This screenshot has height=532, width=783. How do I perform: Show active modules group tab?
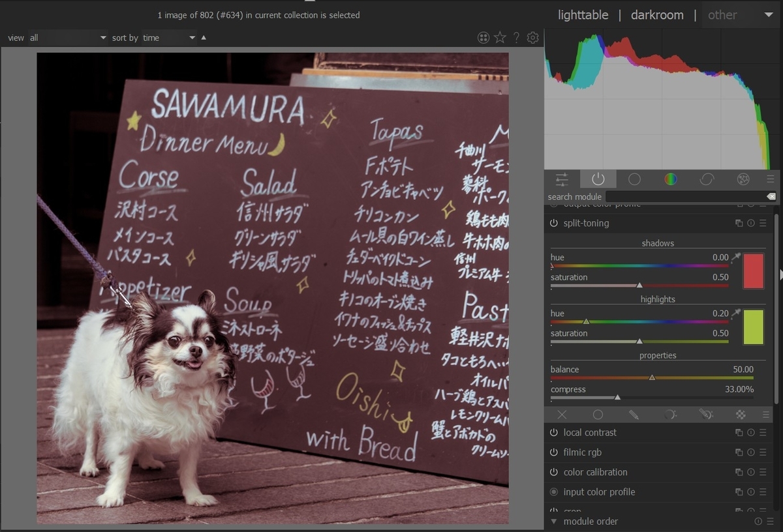click(x=598, y=179)
